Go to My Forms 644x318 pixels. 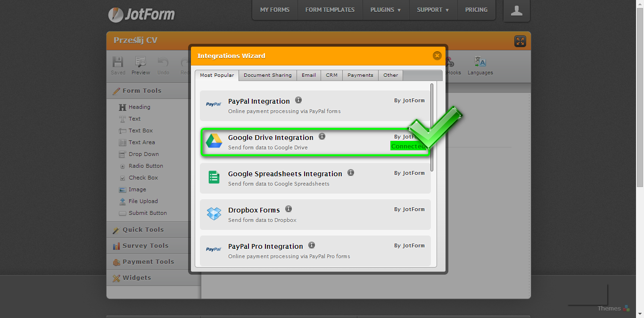(275, 10)
